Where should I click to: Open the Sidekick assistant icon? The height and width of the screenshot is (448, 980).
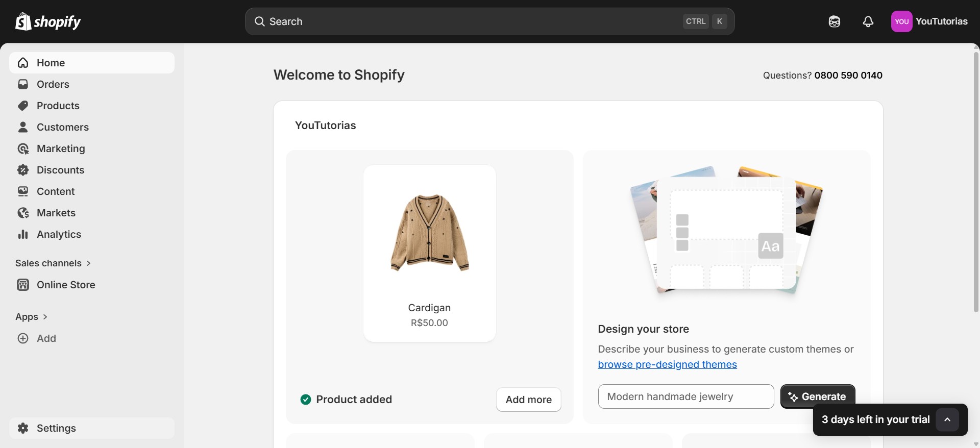[x=835, y=21]
